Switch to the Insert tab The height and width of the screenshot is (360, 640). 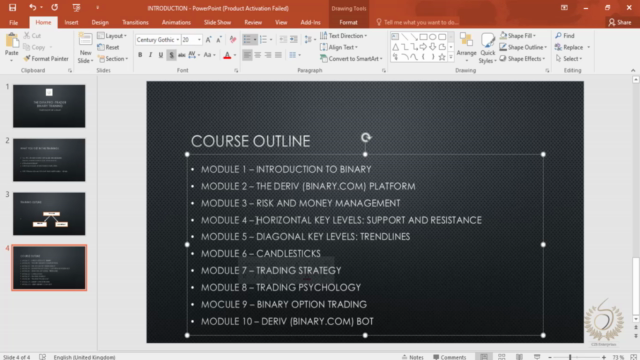pos(71,22)
